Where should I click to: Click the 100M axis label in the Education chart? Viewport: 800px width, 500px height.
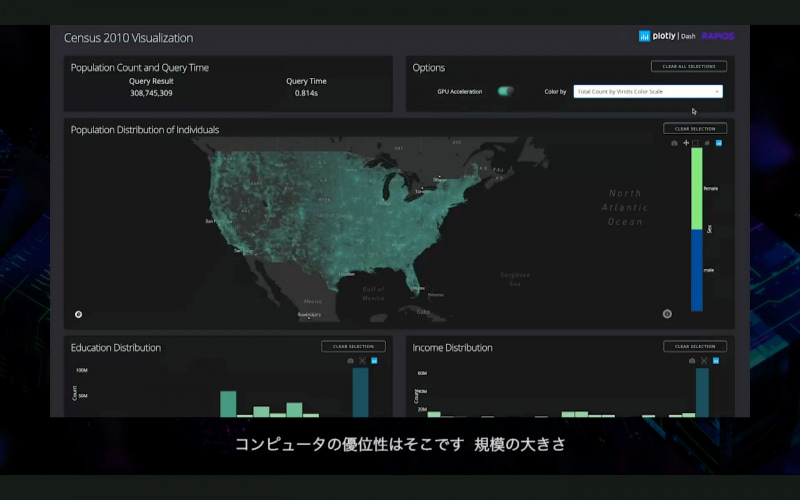coord(82,370)
